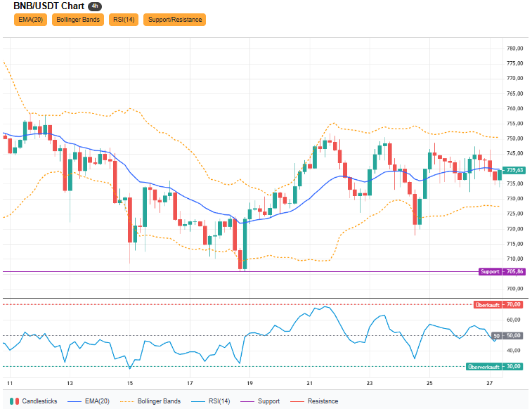
Task: Click the purple Support tag
Action: [490, 272]
